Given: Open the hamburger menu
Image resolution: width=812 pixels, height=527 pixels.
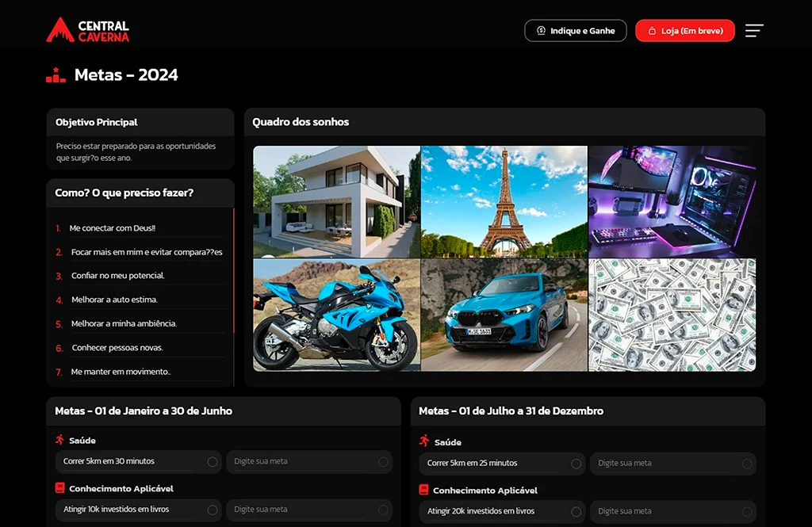Looking at the screenshot, I should click(754, 31).
